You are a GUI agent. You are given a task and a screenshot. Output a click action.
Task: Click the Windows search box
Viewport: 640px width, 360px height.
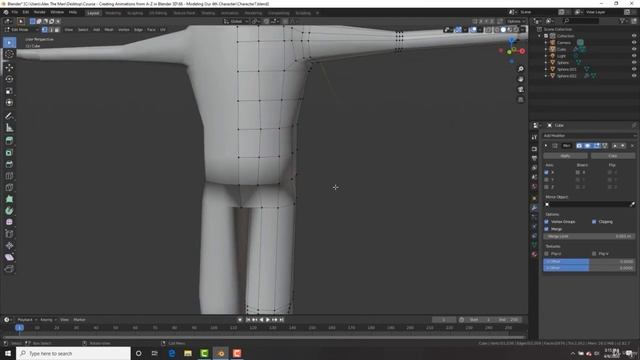[73, 353]
